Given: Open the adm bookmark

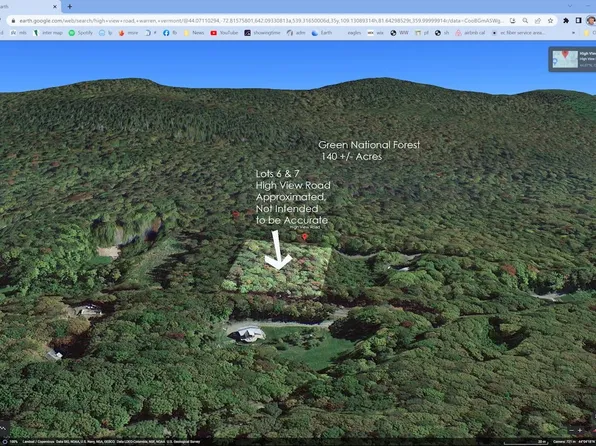Looking at the screenshot, I should click(296, 33).
